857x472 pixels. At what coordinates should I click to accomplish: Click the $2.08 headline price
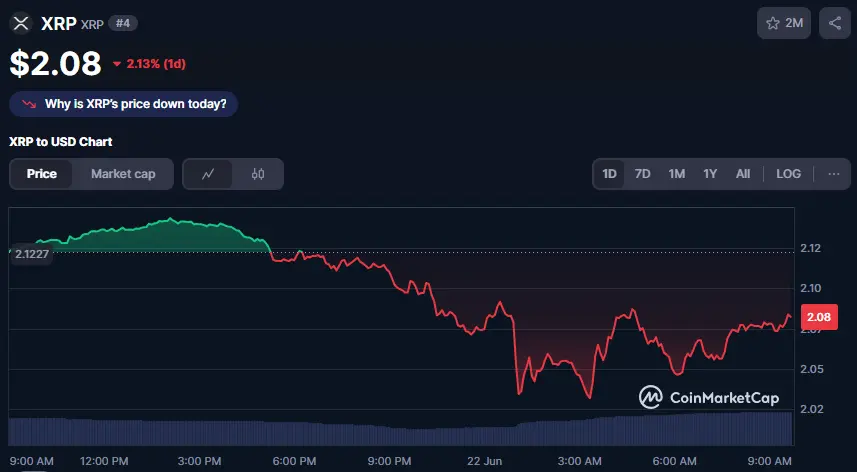tap(55, 63)
